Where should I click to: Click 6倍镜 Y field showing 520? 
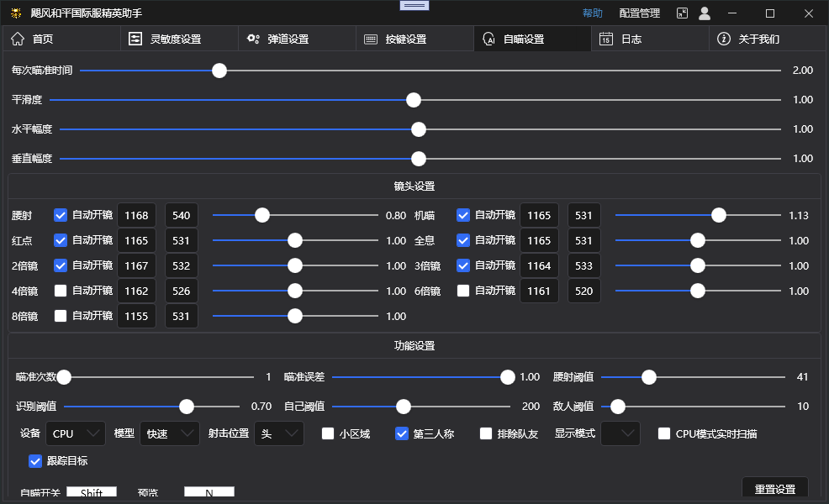coord(584,291)
